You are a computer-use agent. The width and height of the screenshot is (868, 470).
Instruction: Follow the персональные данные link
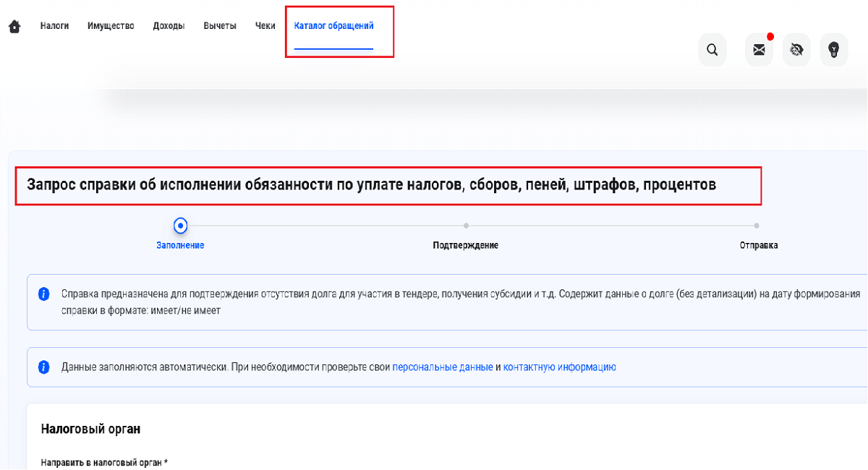click(x=442, y=367)
